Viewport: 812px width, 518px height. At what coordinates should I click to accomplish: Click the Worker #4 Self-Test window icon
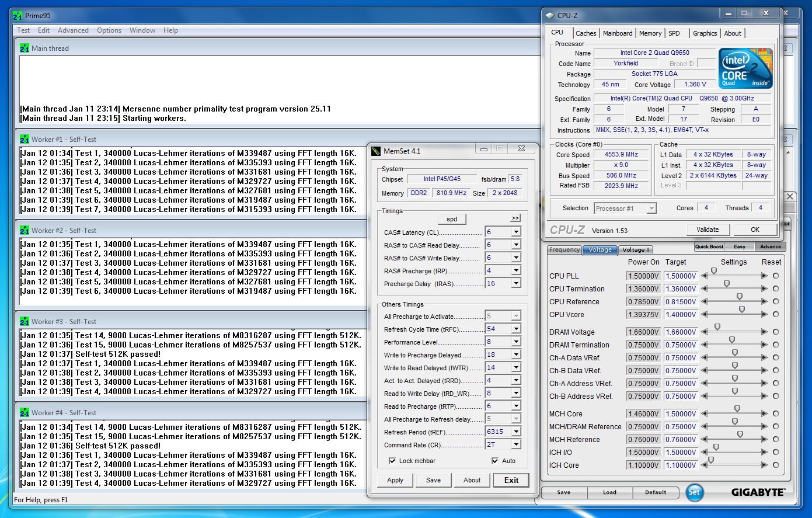click(25, 412)
